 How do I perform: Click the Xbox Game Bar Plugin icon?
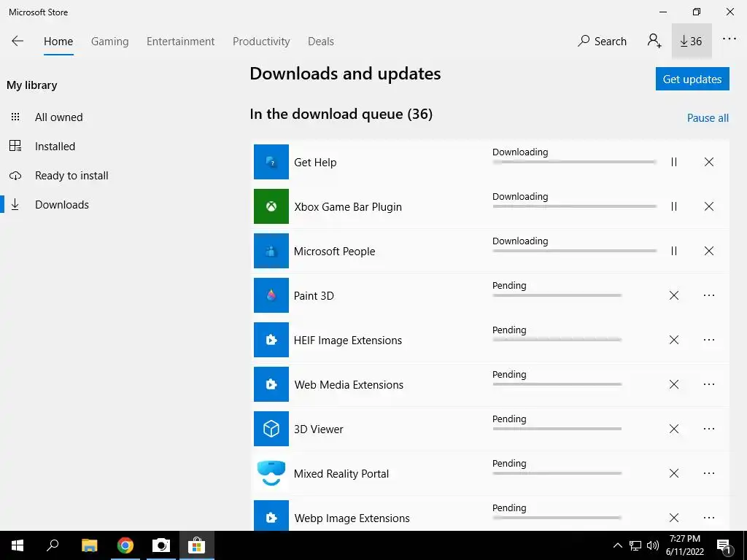271,206
